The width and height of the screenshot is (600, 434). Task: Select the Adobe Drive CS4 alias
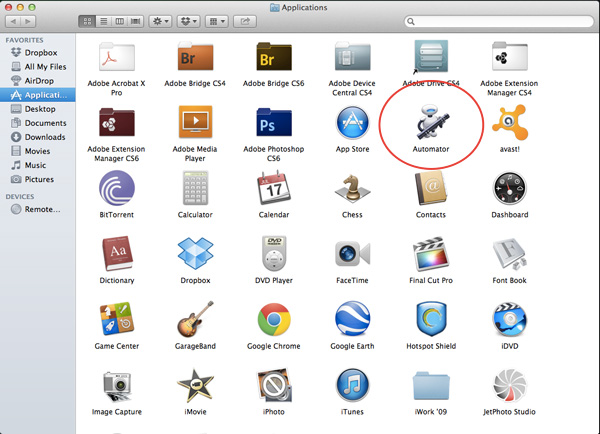coord(431,57)
